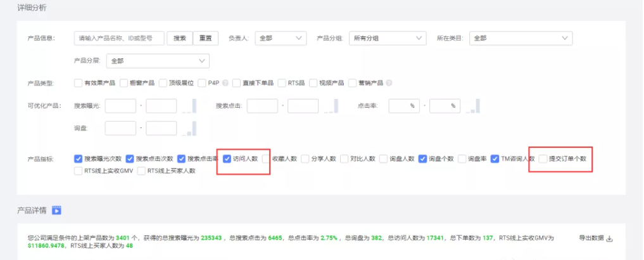The width and height of the screenshot is (644, 260).
Task: Click the bar chart icon beside 询盘
Action: pyautogui.click(x=189, y=128)
